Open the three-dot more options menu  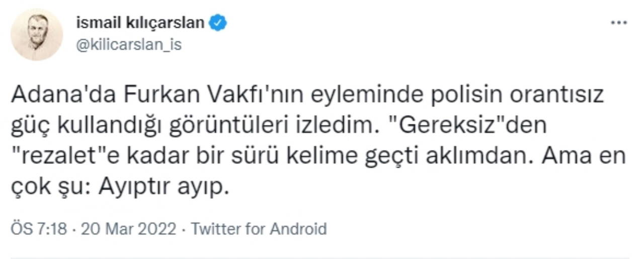(618, 23)
